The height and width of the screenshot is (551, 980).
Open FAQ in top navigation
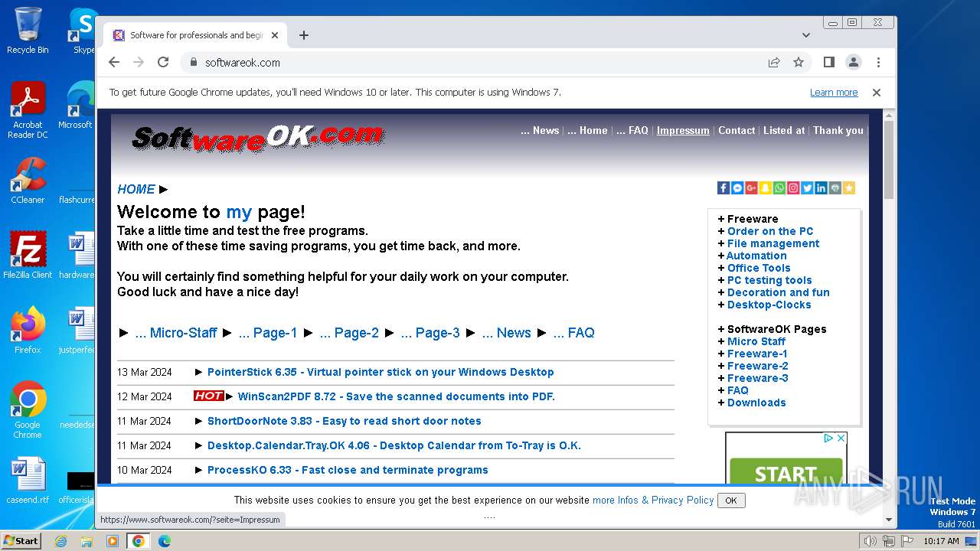click(x=632, y=130)
